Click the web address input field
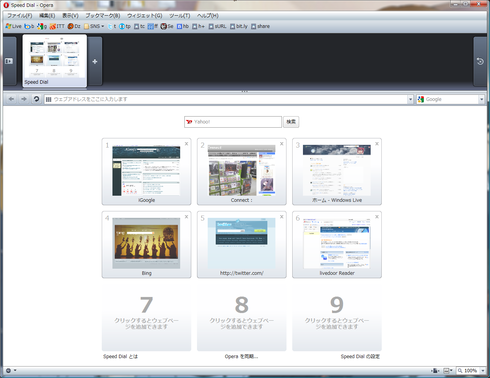Screen dimensions: 490x378 [x=226, y=99]
